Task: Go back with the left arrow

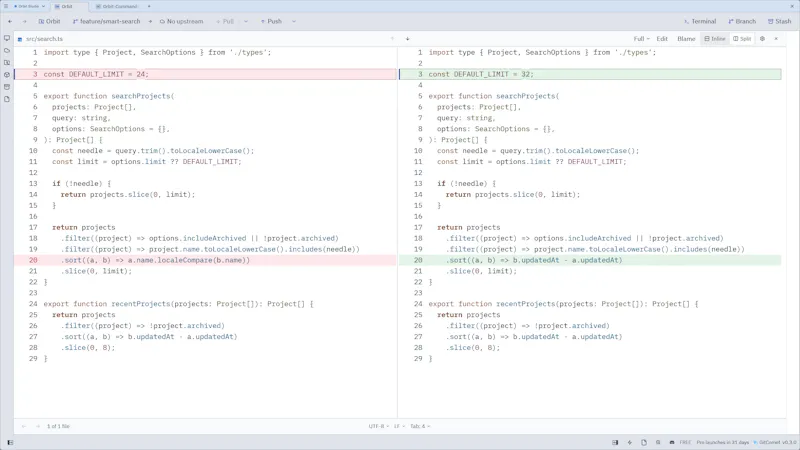Action: coord(10,21)
